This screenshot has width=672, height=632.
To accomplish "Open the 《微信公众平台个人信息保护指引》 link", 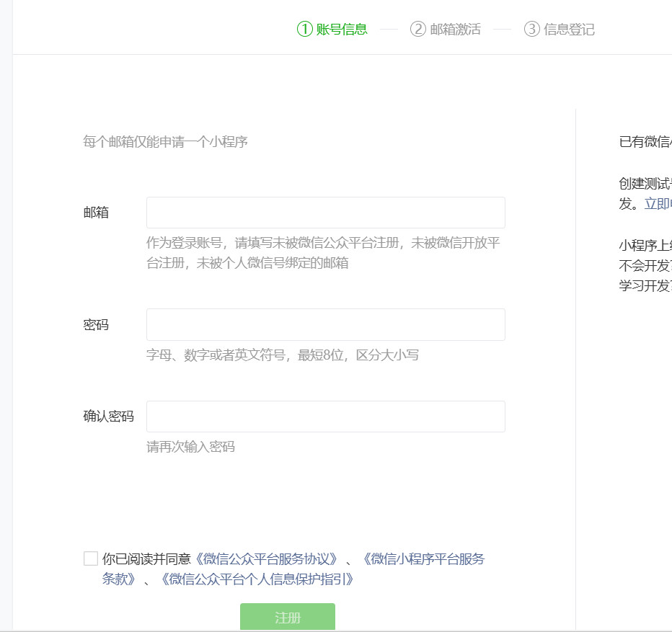I will point(257,579).
